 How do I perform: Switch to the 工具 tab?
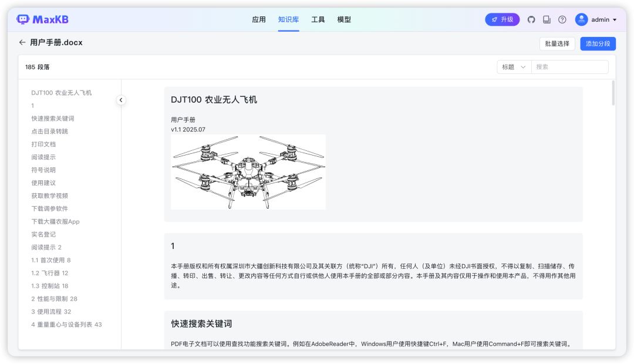[318, 19]
